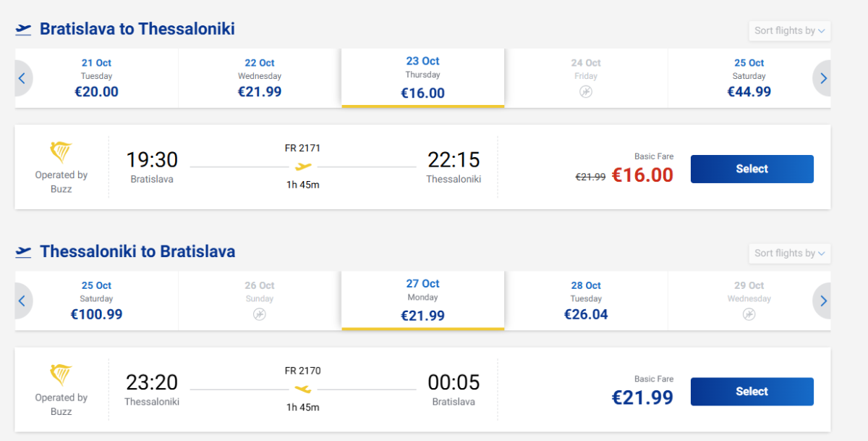Click the airplane icon beside Bratislava to Thessaloniki
The image size is (868, 441).
[24, 29]
